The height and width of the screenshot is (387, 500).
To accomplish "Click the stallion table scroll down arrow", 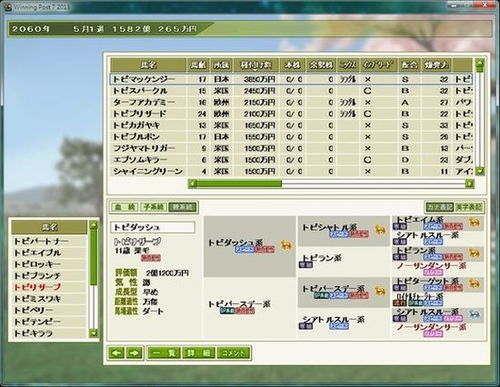I will (x=480, y=171).
